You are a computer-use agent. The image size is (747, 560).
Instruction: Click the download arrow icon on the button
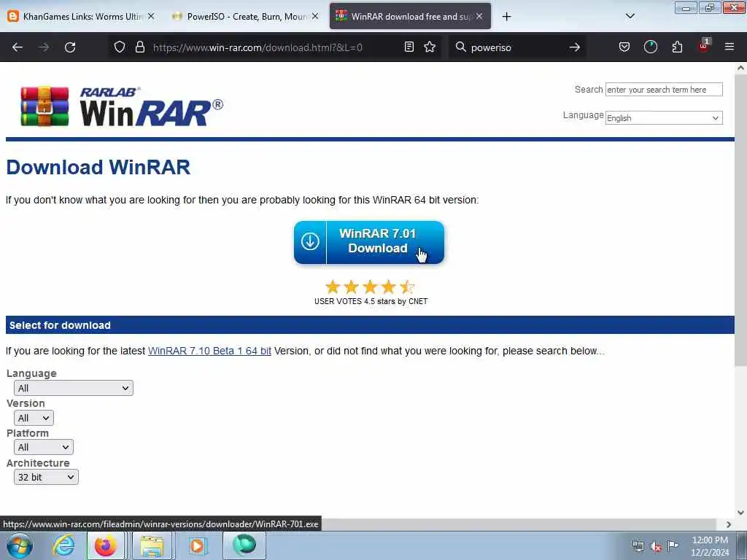[x=310, y=241]
